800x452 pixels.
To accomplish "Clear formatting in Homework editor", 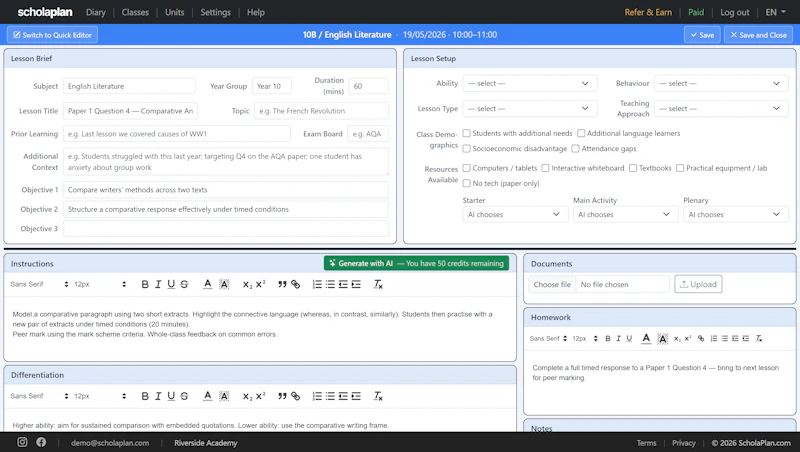I will point(759,338).
